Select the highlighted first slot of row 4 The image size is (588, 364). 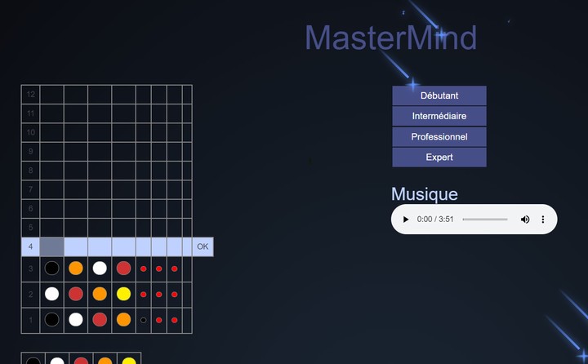coord(51,246)
